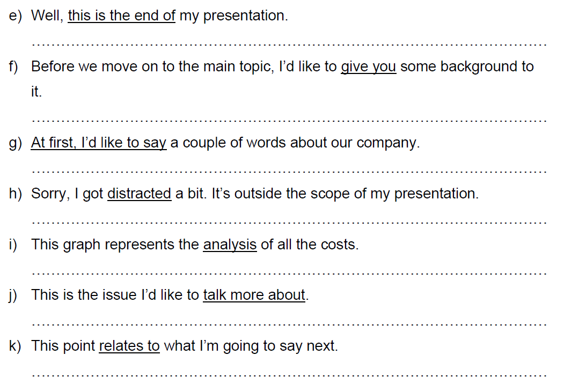This screenshot has width=586, height=392.
Task: Click the dotted answer line under sentence h
Action: (x=290, y=223)
